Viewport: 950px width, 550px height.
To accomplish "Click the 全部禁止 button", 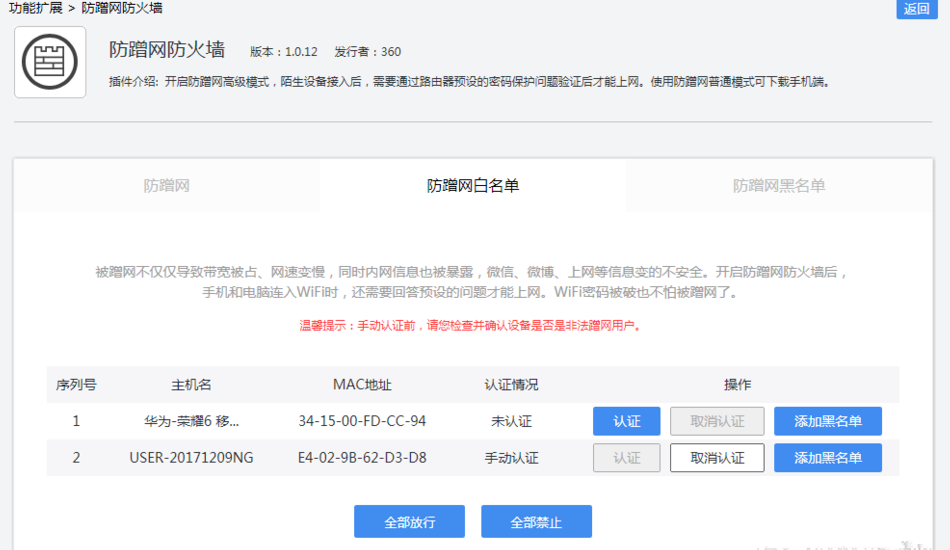I will (536, 522).
